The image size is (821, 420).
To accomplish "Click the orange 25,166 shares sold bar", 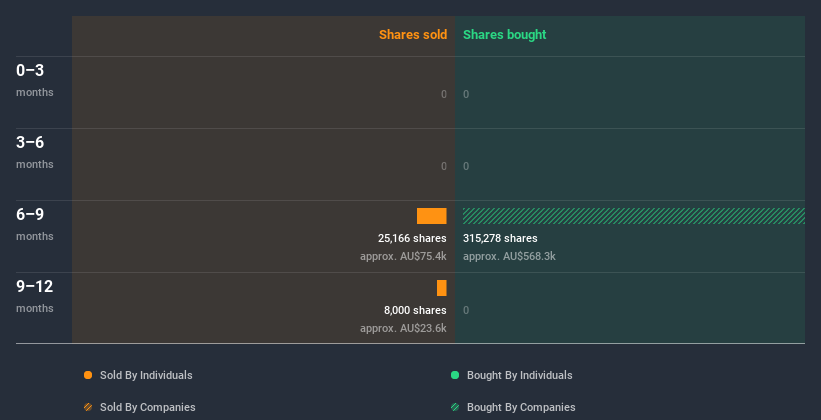I will [x=431, y=216].
